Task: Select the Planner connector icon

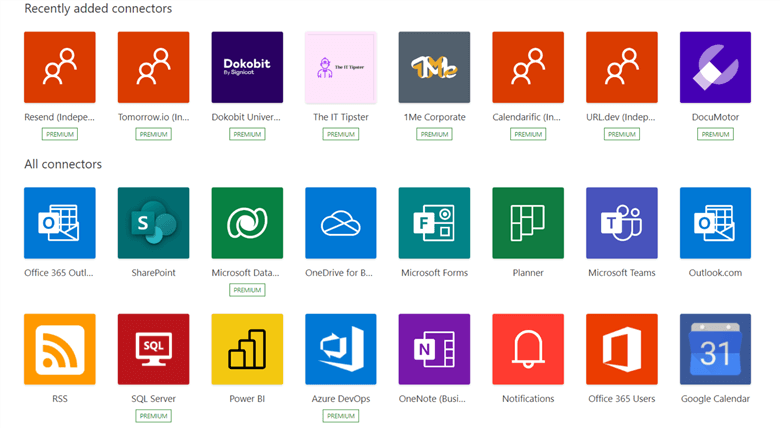Action: (528, 223)
